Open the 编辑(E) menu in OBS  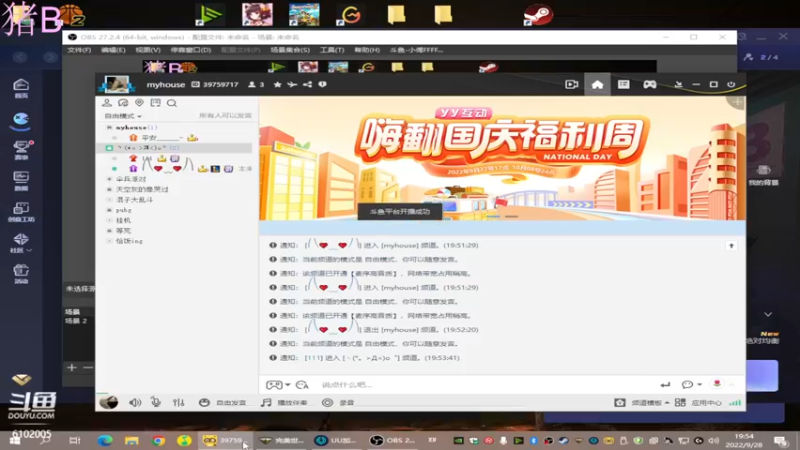pos(113,50)
